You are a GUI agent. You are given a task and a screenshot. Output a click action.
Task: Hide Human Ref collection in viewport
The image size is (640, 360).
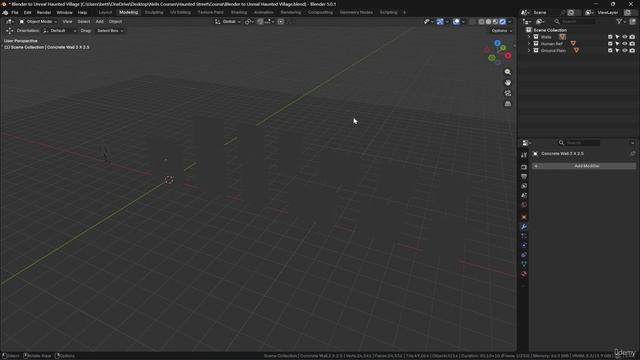[x=624, y=44]
